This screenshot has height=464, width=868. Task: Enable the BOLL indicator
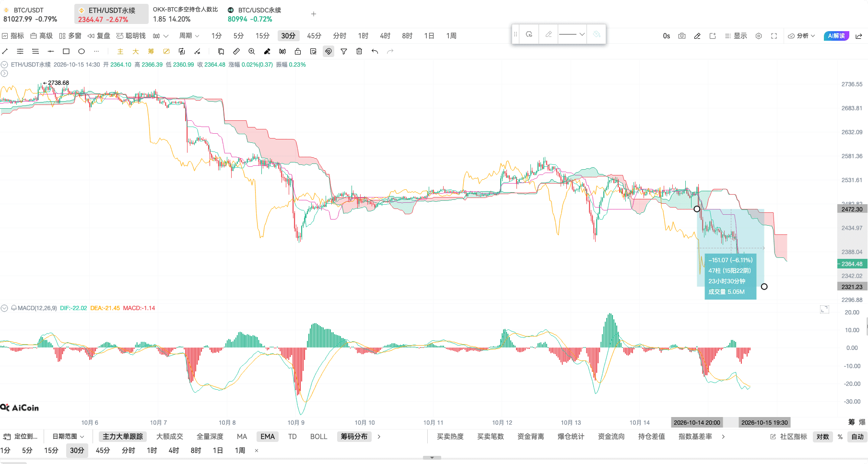click(x=318, y=437)
